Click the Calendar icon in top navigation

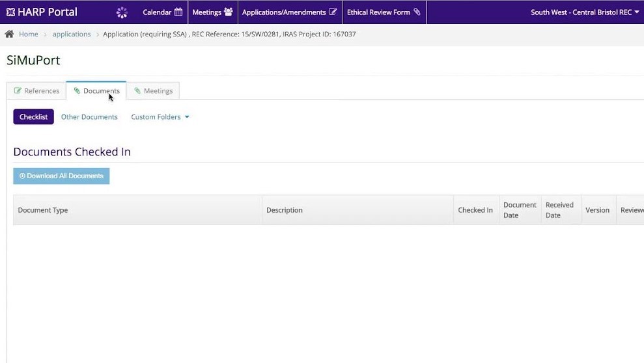pyautogui.click(x=178, y=12)
